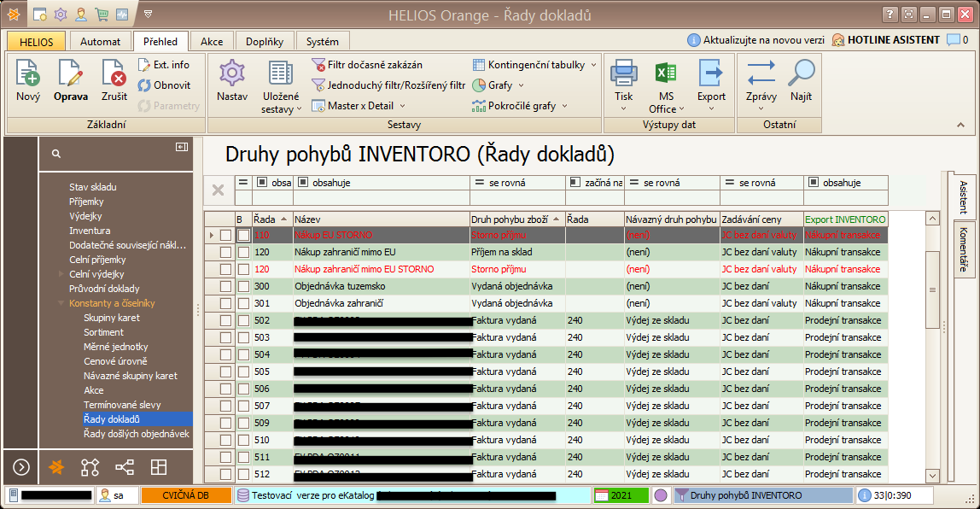
Task: Expand Celní výdejky tree node
Action: [x=61, y=274]
